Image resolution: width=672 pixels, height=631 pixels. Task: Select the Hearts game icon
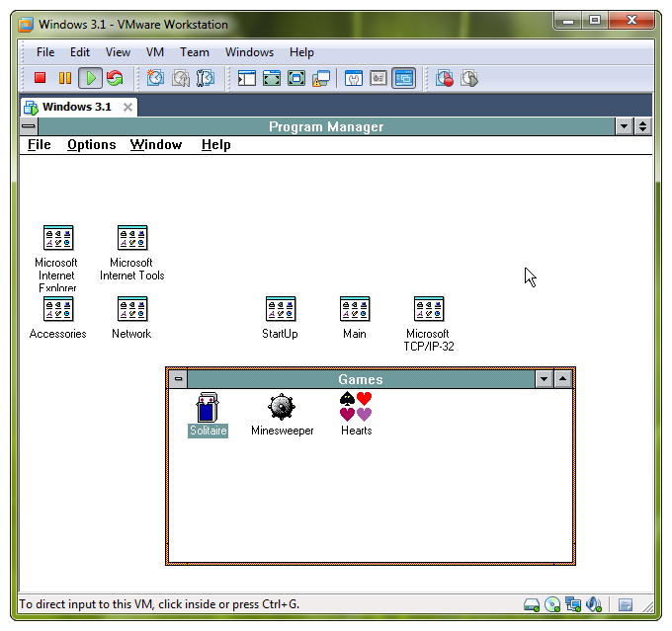click(356, 407)
